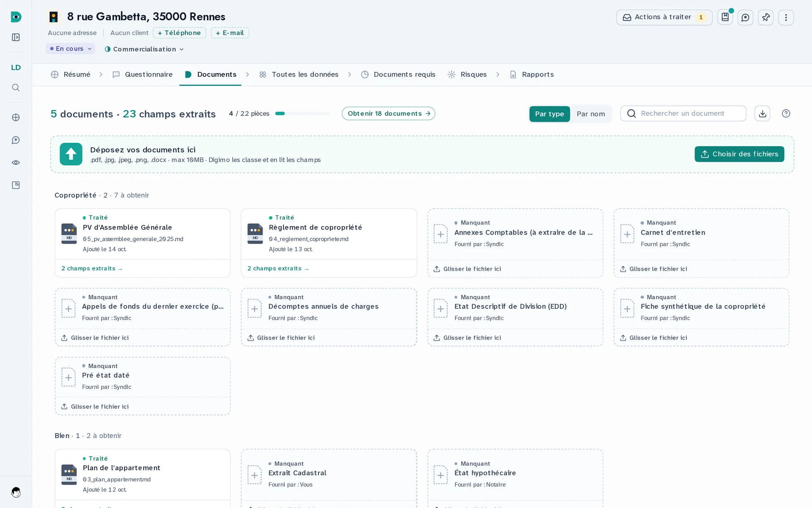
Task: Open the eye icon in left sidebar
Action: pyautogui.click(x=16, y=163)
